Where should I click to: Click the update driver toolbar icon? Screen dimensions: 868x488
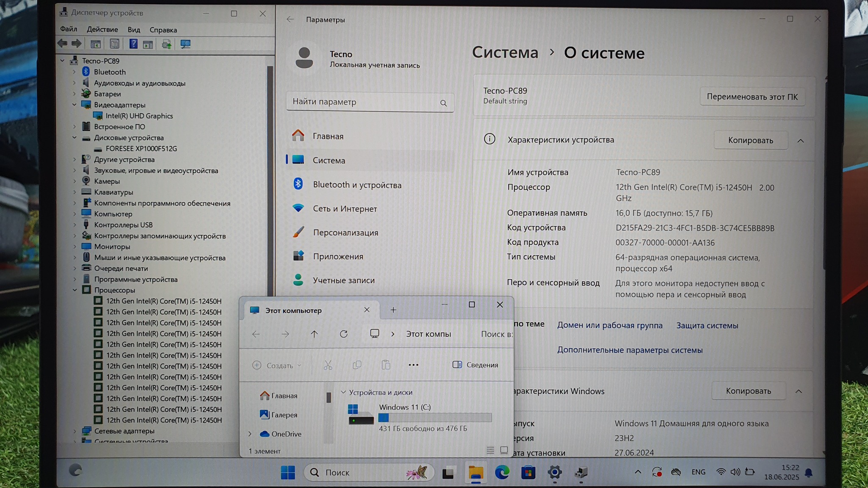[x=166, y=44]
